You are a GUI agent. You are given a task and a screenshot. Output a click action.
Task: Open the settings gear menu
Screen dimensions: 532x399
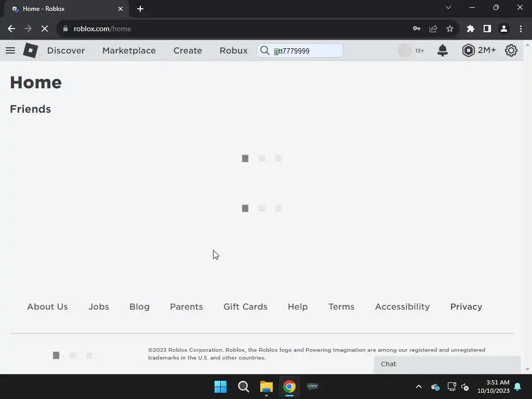pos(511,50)
